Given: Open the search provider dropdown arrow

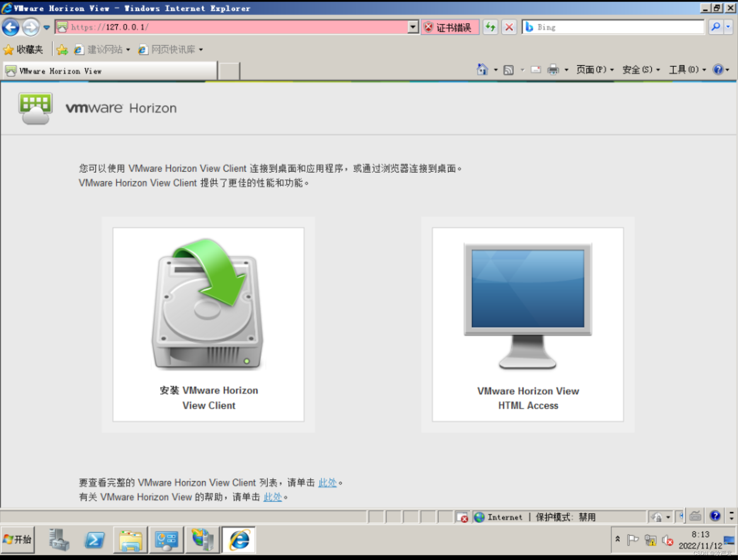Looking at the screenshot, I should click(x=728, y=27).
